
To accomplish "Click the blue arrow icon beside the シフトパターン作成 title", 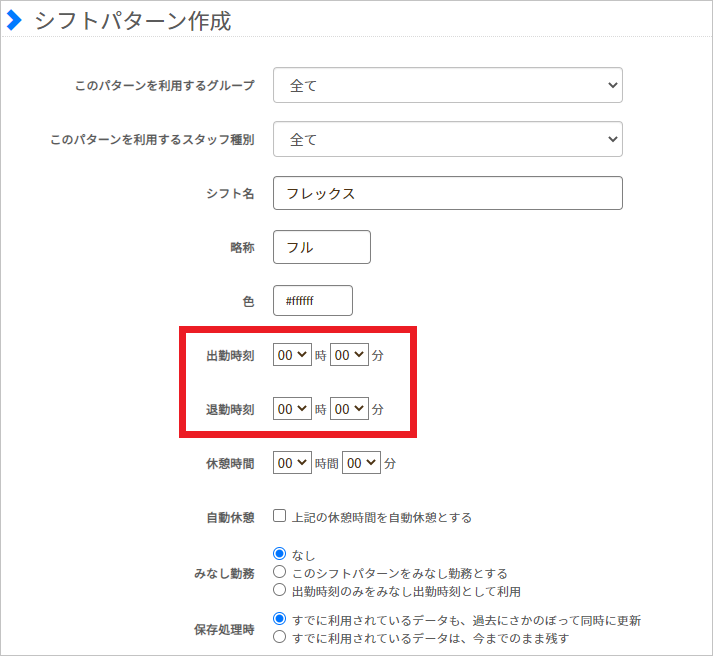I will [x=14, y=21].
